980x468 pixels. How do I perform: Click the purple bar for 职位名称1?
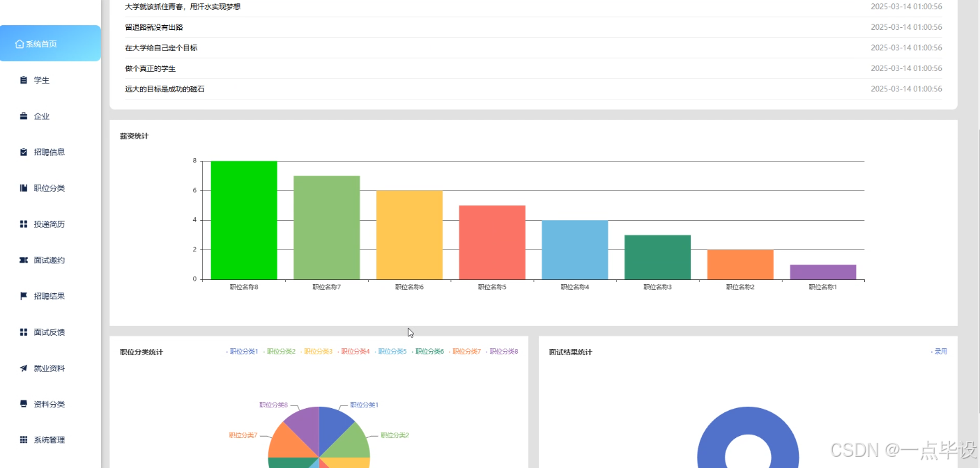pyautogui.click(x=823, y=272)
